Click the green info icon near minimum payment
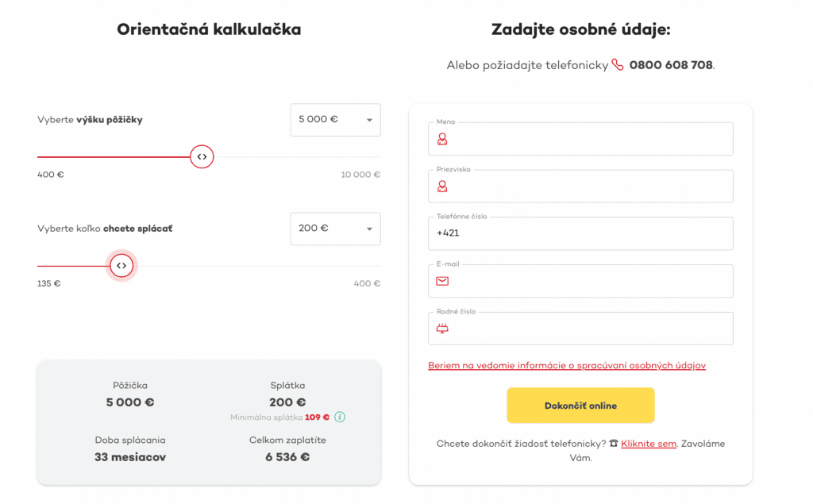Screen dimensions: 813x504 click(x=339, y=417)
